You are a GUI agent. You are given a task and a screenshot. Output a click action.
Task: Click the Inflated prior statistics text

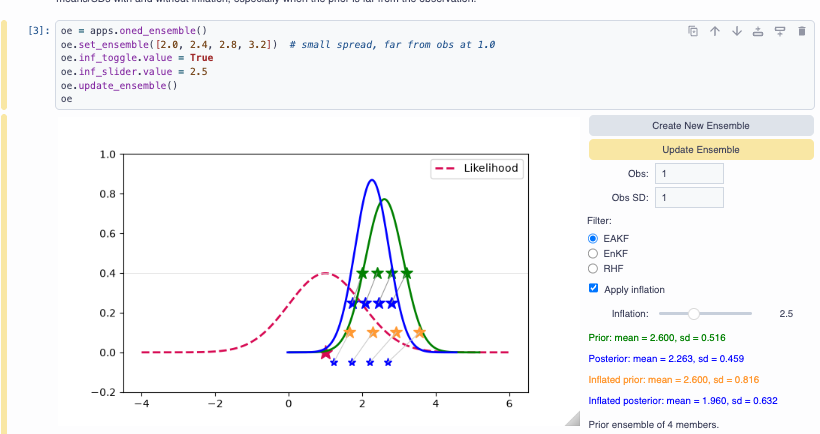[x=674, y=380]
